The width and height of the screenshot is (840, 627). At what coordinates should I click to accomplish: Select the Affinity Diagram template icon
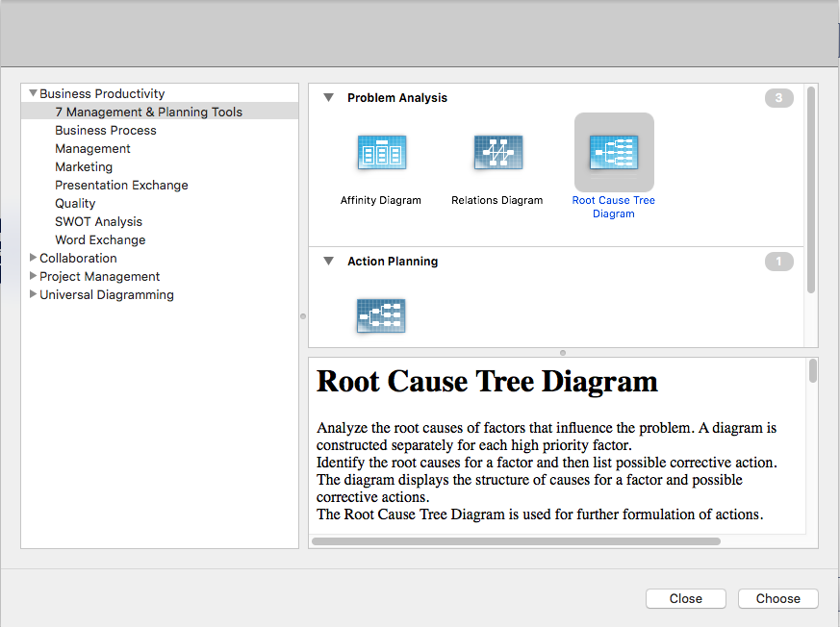(381, 151)
